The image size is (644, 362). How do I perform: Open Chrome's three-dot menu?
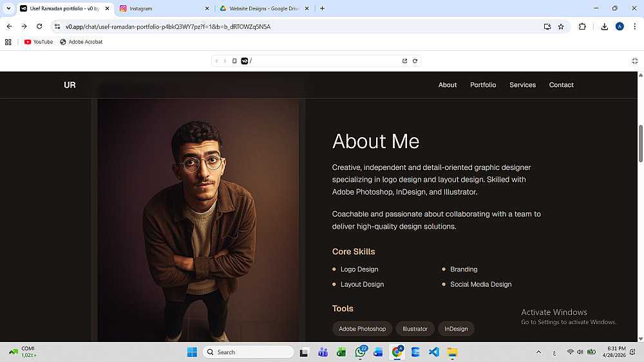point(634,26)
